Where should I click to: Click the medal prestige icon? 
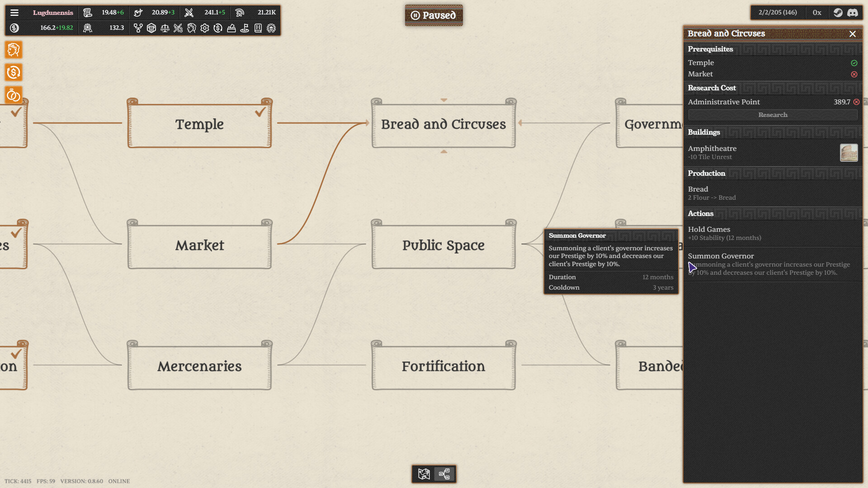(x=88, y=28)
